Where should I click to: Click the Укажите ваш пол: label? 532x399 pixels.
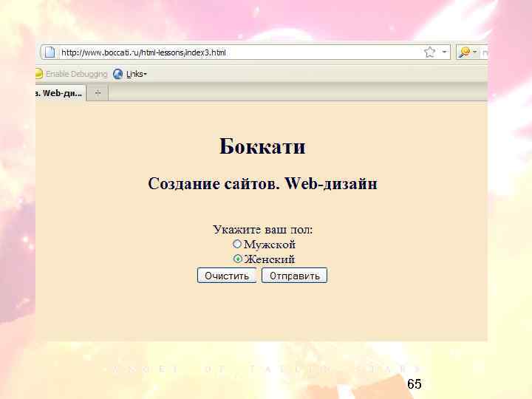tap(262, 230)
